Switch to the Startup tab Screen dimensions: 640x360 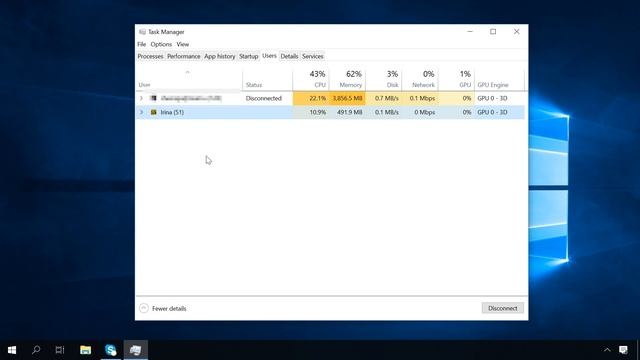click(x=249, y=56)
